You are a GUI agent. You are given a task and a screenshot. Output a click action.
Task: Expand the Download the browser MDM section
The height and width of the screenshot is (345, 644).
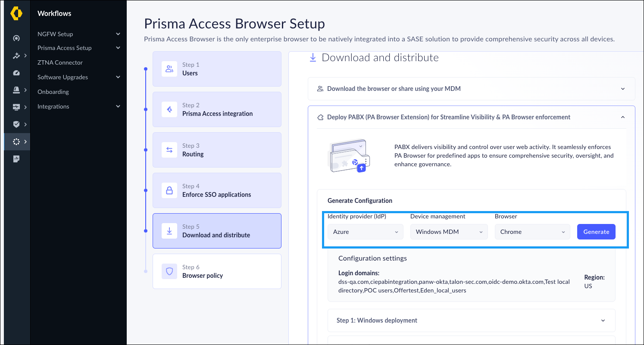click(471, 88)
